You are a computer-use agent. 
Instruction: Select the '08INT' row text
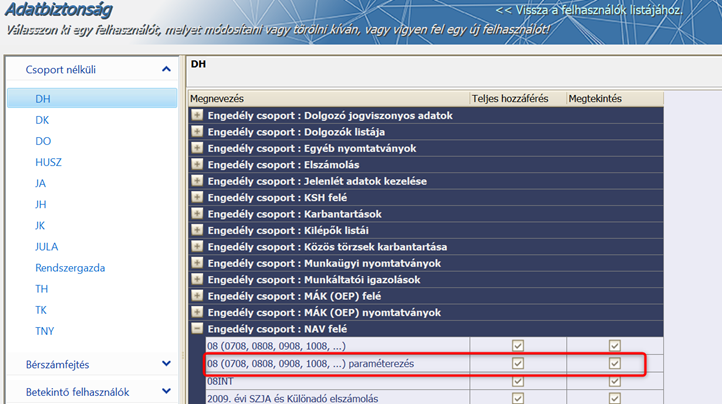pos(220,381)
